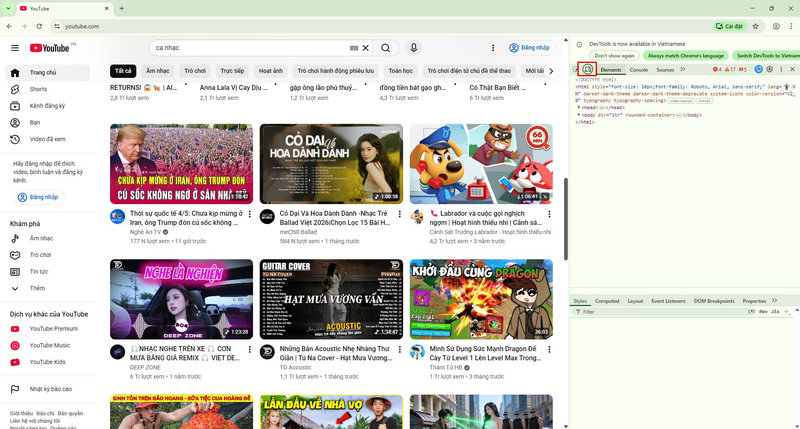Reload the page in Chrome
The height and width of the screenshot is (429, 800).
coord(39,26)
